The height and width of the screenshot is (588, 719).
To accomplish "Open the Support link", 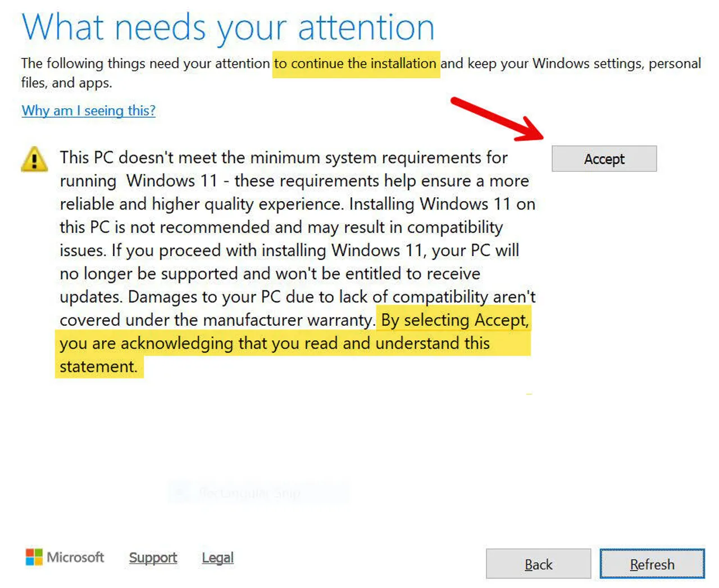I will pos(153,558).
